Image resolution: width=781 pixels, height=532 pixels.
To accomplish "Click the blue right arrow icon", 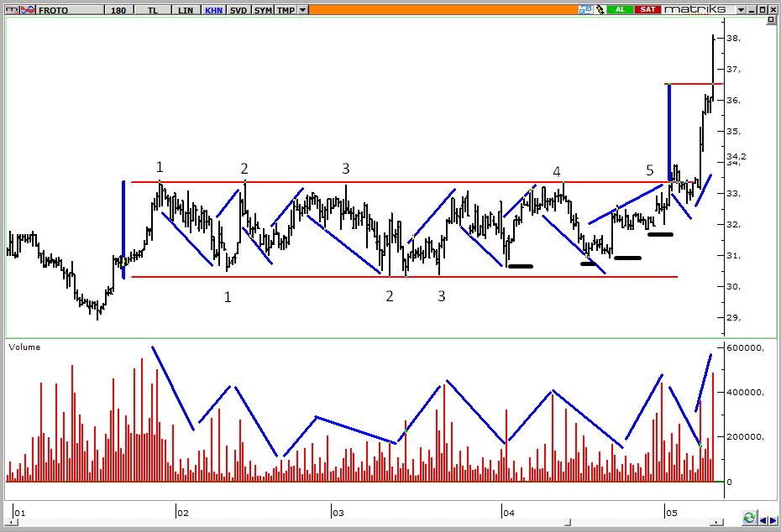I will point(773,520).
